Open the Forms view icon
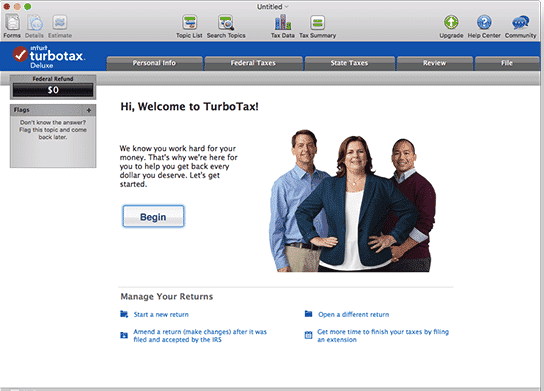 click(x=12, y=23)
